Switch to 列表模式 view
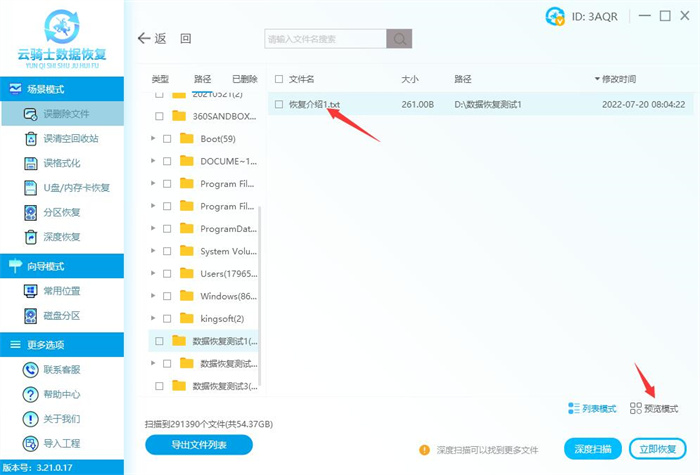This screenshot has height=475, width=700. [x=592, y=409]
